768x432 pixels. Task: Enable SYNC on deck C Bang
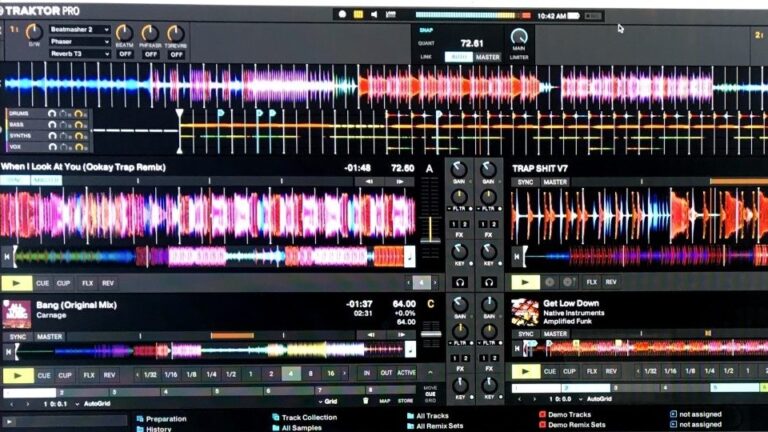18,337
